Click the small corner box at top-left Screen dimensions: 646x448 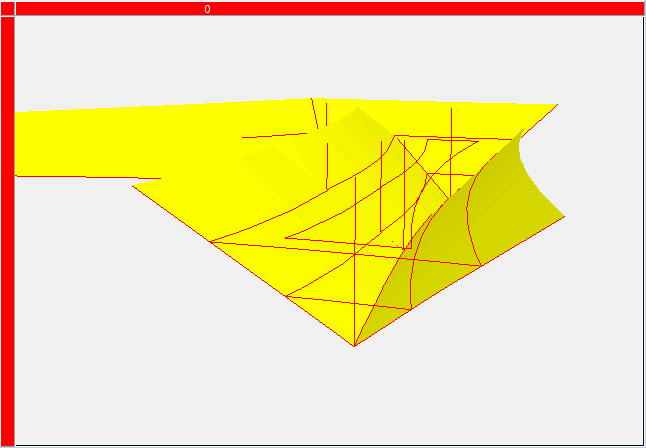coord(7,8)
